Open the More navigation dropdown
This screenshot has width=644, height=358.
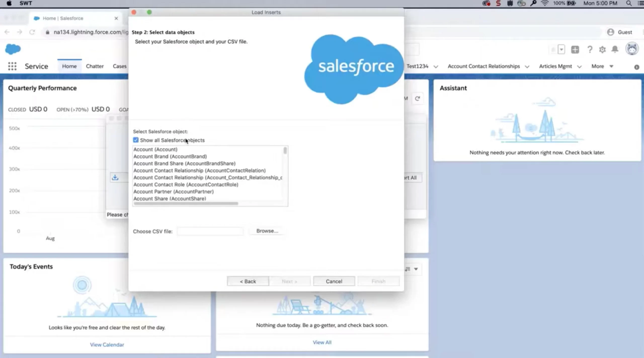pos(602,66)
